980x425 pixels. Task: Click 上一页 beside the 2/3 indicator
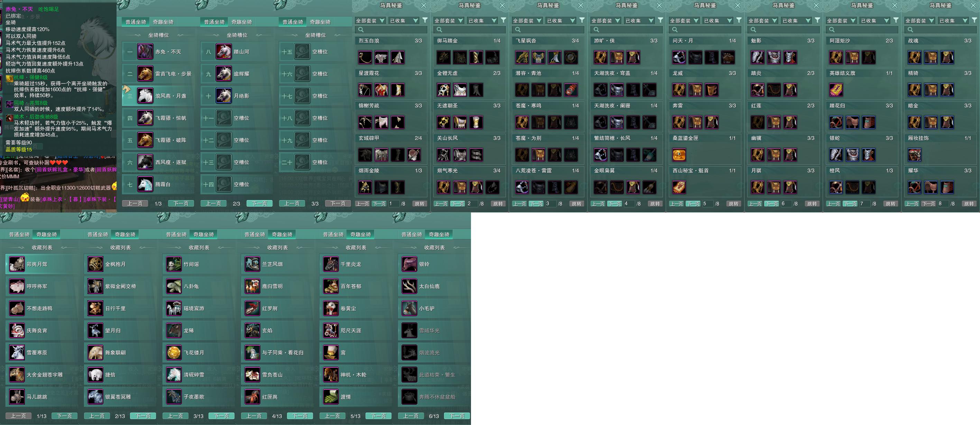213,204
